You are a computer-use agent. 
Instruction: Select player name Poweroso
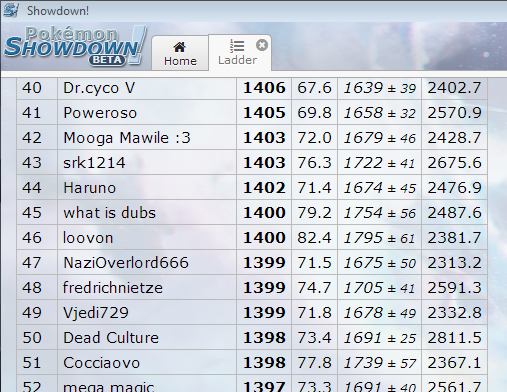[x=100, y=113]
